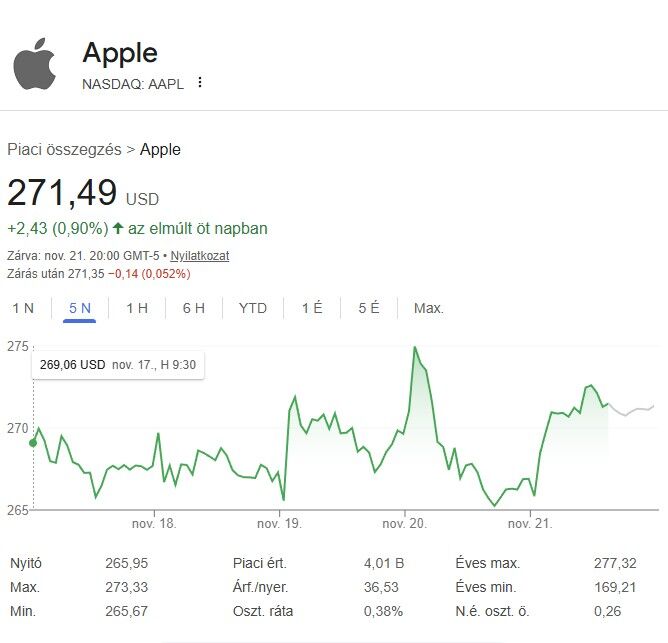Switch to the 6 H range tab
Image resolution: width=668 pixels, height=643 pixels.
[x=194, y=308]
